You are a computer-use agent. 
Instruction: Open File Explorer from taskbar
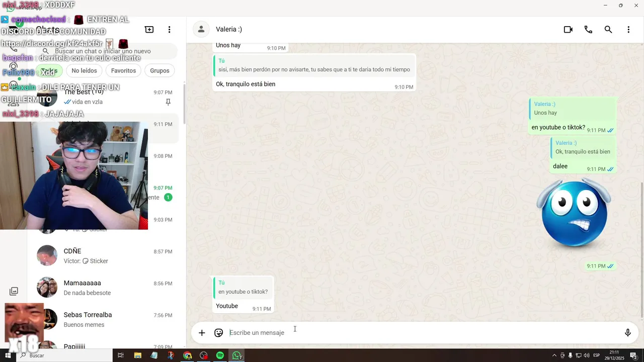pyautogui.click(x=137, y=355)
